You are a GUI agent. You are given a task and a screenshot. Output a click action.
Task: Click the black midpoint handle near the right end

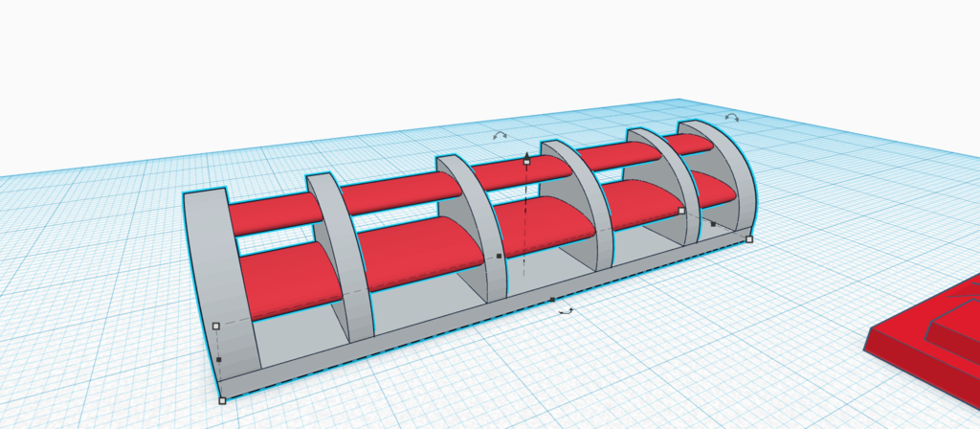713,224
